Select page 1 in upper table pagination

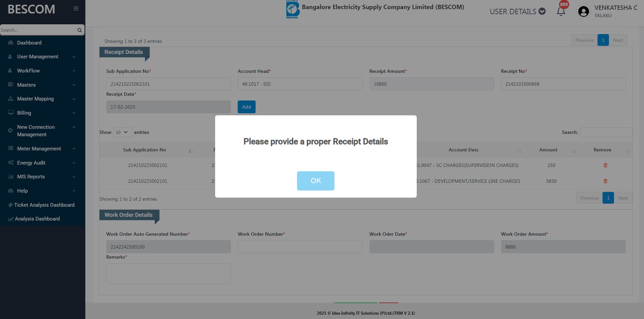[x=603, y=40]
